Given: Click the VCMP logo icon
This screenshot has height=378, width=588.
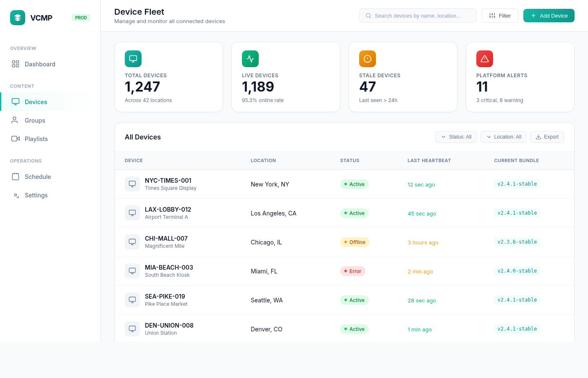Looking at the screenshot, I should click(x=18, y=18).
